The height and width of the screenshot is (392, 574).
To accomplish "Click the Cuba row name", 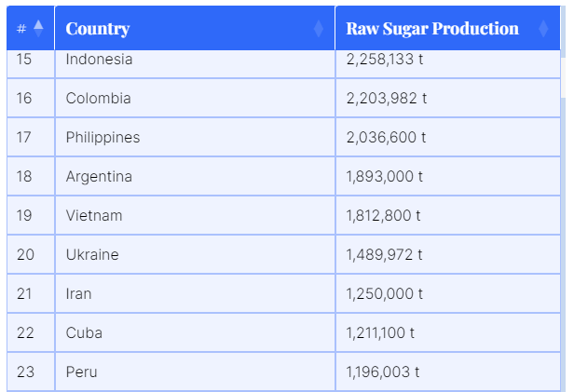I will click(x=84, y=333).
